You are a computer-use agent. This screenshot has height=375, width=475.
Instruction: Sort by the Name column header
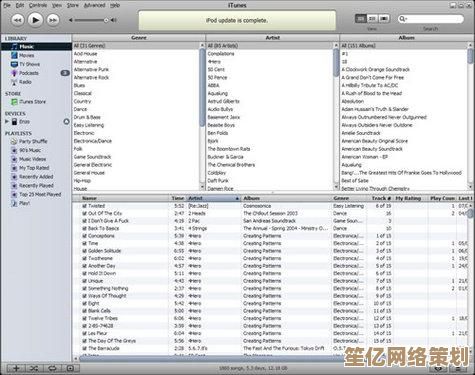coord(125,198)
